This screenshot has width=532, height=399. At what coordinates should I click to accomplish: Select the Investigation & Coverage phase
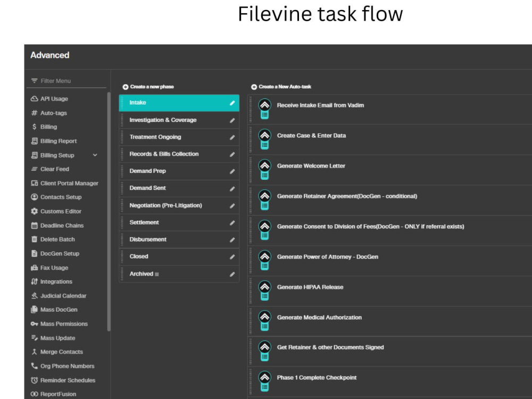(179, 120)
